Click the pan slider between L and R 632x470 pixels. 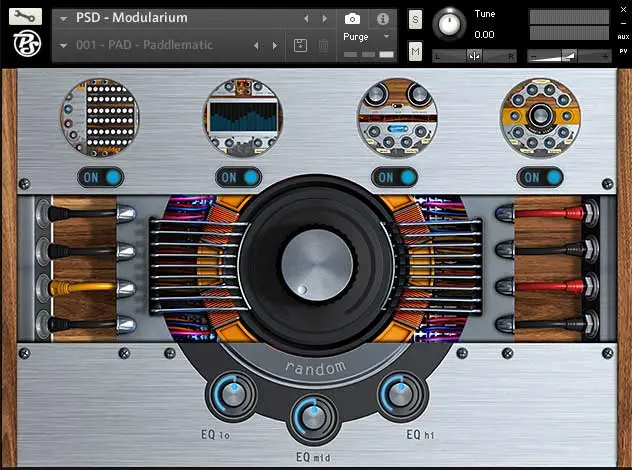point(474,56)
